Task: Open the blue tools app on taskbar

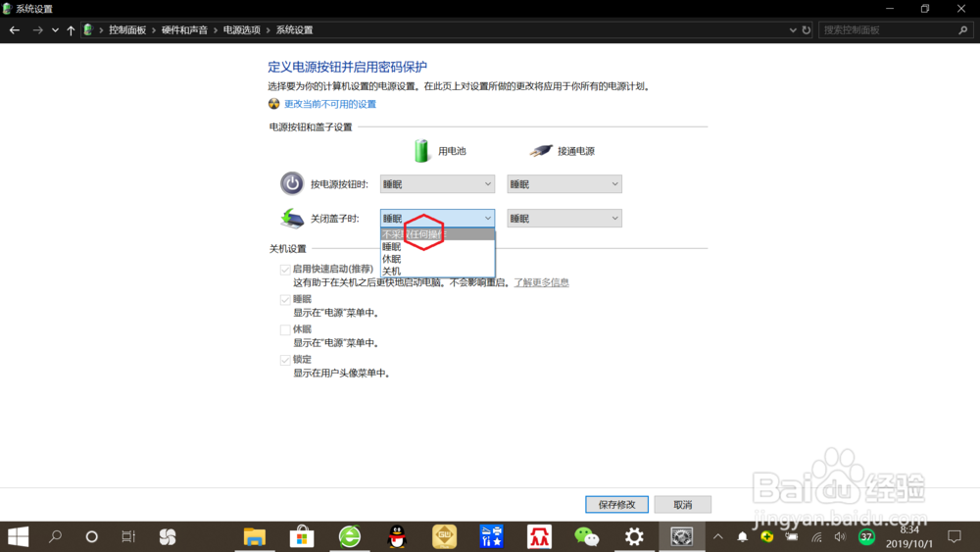Action: (492, 536)
